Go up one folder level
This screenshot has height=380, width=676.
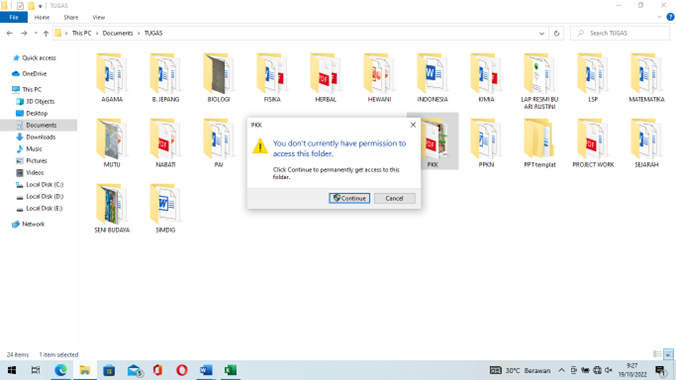(x=46, y=33)
